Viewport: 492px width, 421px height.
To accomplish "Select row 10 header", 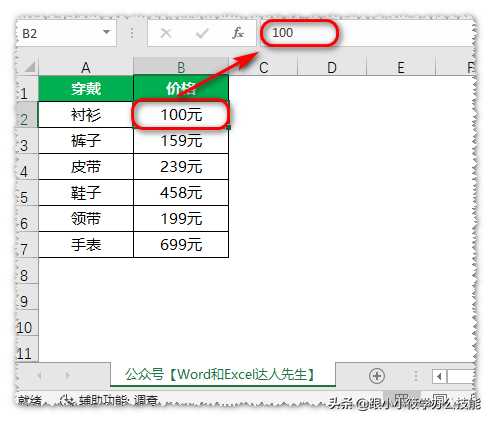I will [x=27, y=323].
